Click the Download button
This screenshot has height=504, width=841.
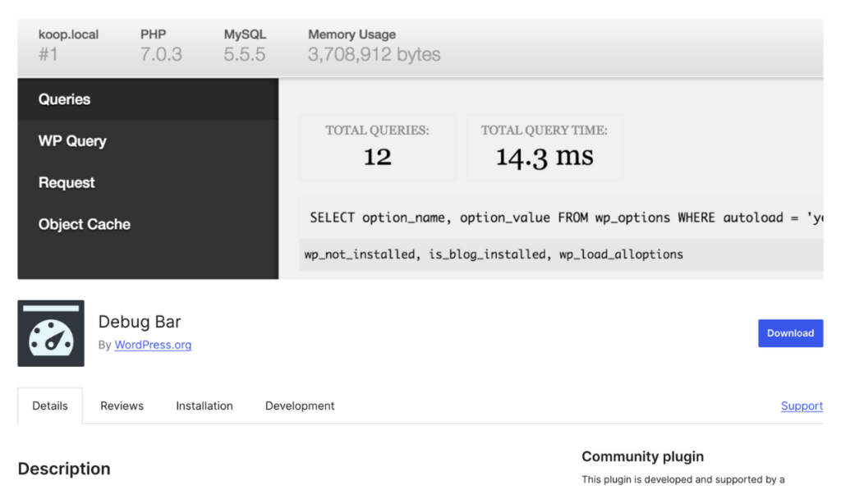point(790,333)
